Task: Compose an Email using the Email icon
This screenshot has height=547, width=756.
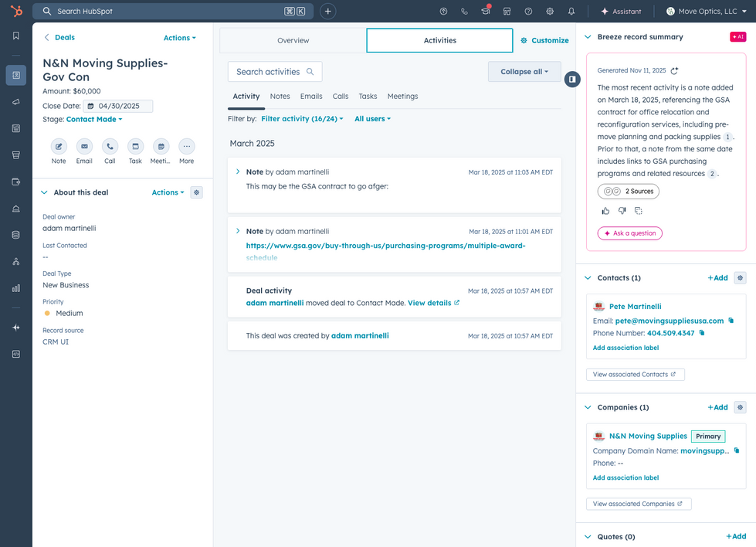Action: point(84,146)
